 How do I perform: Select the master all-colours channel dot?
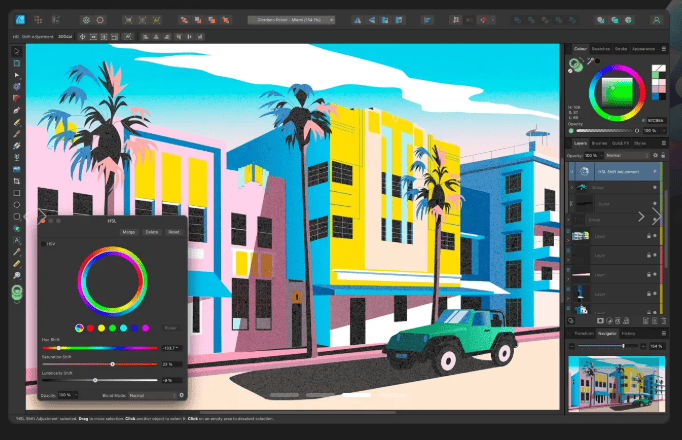(79, 328)
